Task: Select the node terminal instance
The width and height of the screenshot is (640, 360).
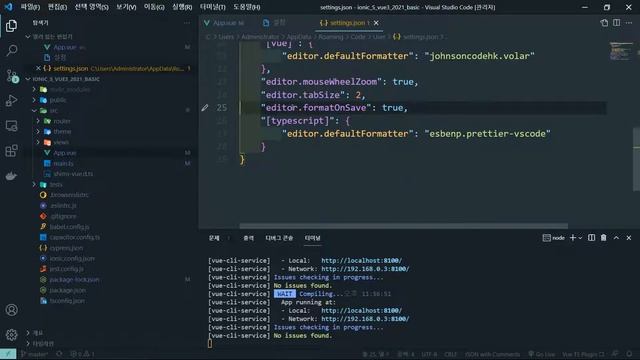Action: click(554, 238)
